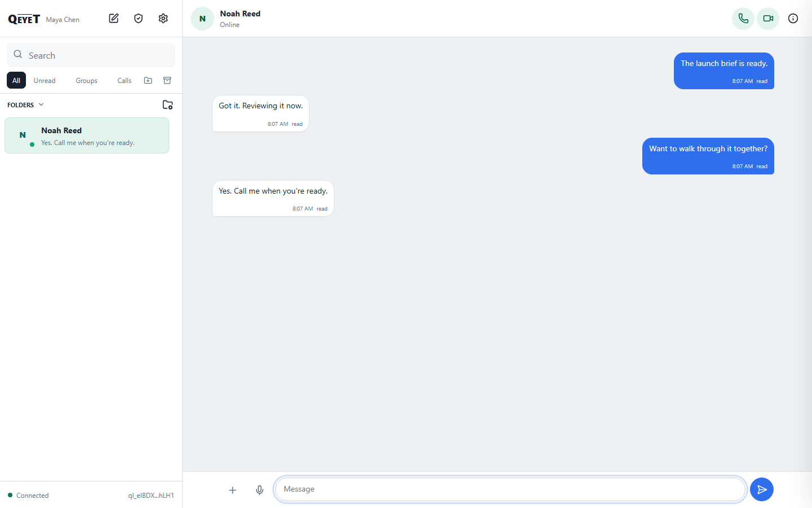This screenshot has width=812, height=508.
Task: Open the settings gear icon
Action: (164, 19)
